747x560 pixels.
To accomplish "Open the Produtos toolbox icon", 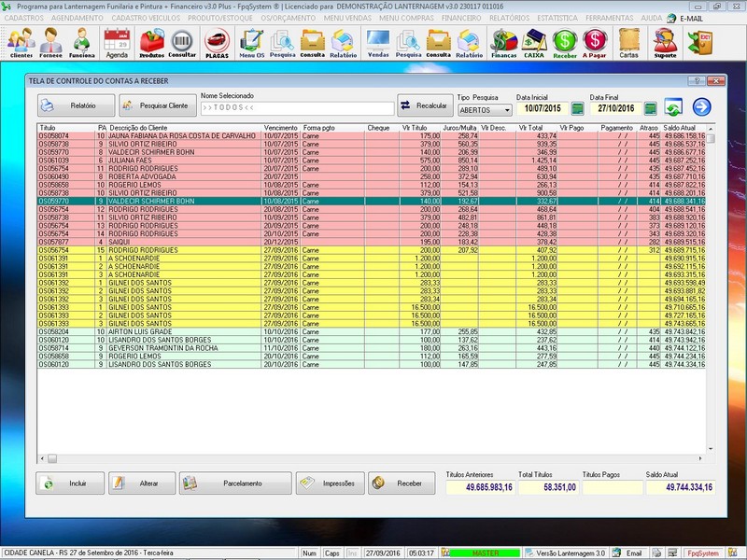I will 151,42.
